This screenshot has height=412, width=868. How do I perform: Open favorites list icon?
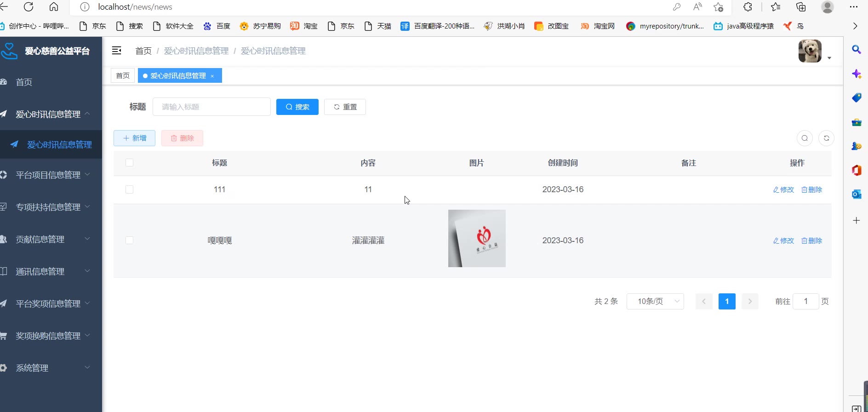[776, 7]
